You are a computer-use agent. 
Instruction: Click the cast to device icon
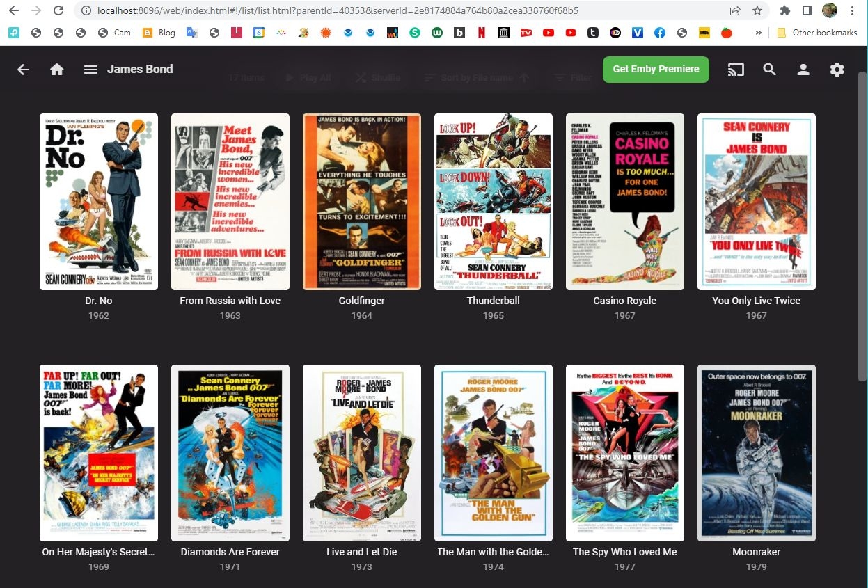(x=735, y=70)
